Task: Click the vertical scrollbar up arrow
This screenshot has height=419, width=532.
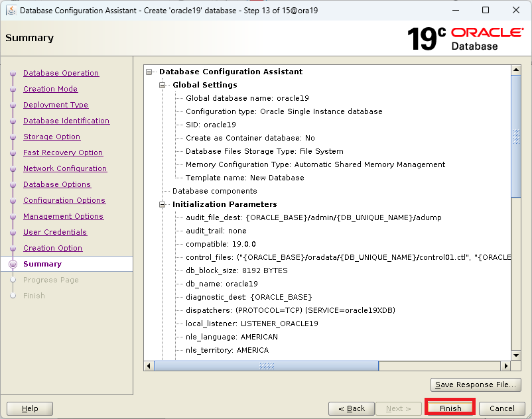Action: coord(515,70)
